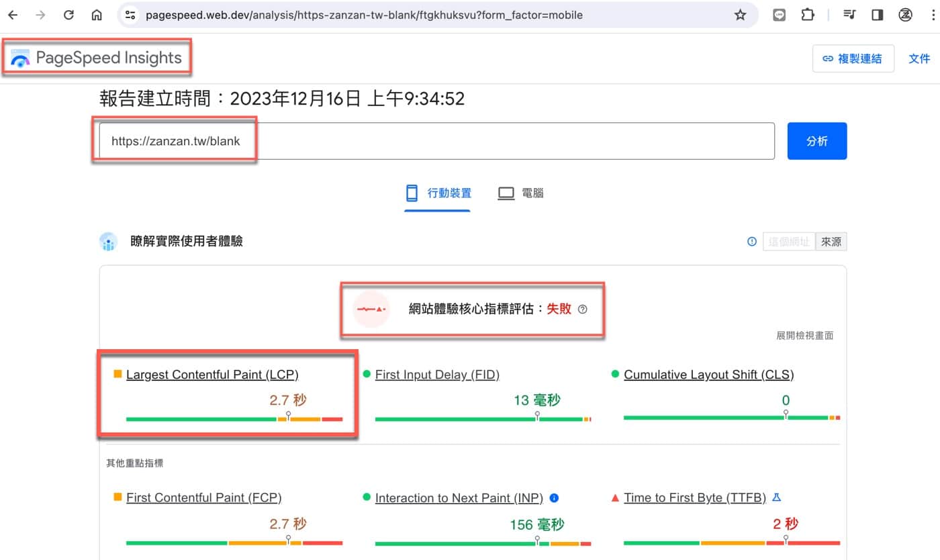Click the browser forward arrow
The image size is (940, 560).
(x=40, y=15)
